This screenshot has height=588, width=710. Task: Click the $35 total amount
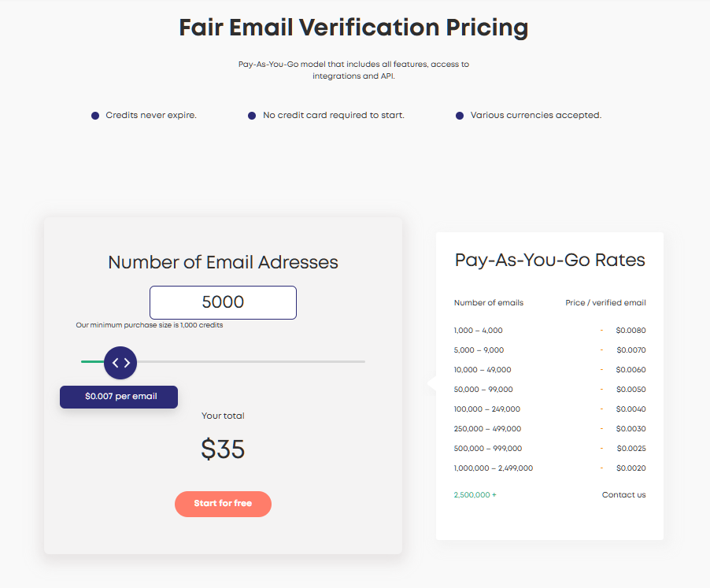click(223, 449)
